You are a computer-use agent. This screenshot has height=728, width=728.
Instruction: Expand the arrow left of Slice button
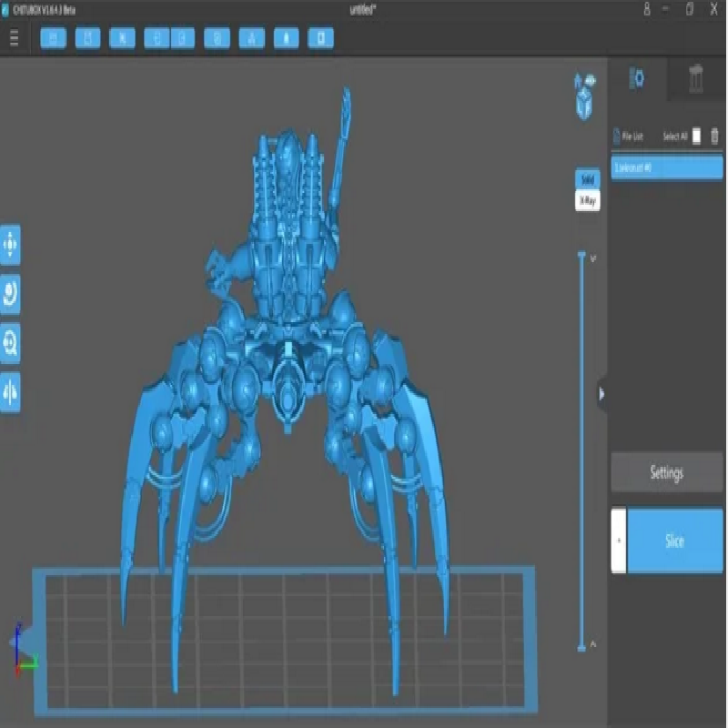[619, 541]
